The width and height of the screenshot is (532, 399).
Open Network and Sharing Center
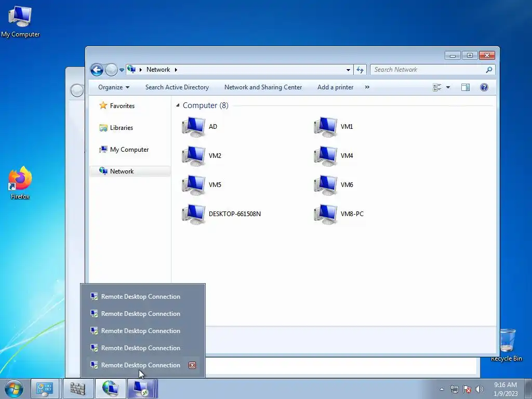[x=263, y=87]
